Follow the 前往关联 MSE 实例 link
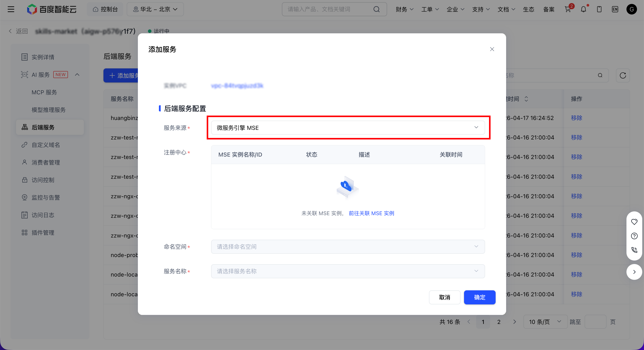The width and height of the screenshot is (644, 350). 371,213
